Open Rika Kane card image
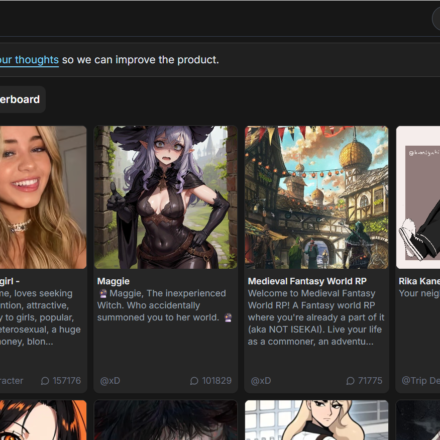Image resolution: width=440 pixels, height=440 pixels. (x=418, y=197)
